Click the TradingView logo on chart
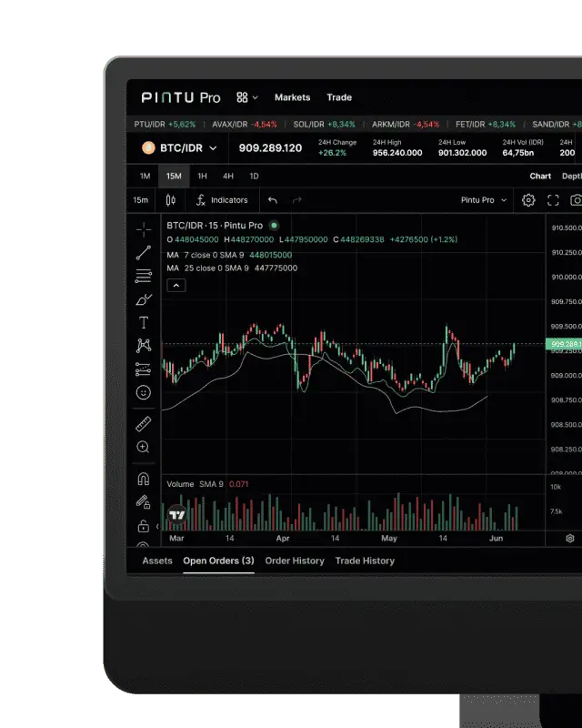This screenshot has width=582, height=728. 176,515
